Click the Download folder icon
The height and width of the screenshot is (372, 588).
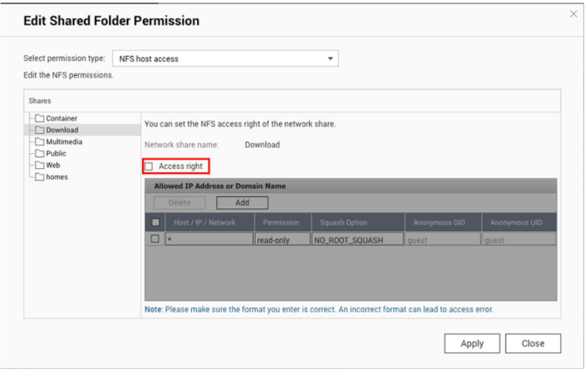click(x=39, y=130)
